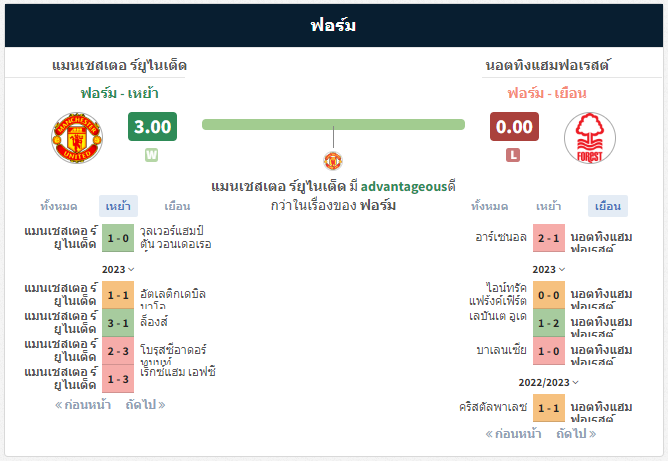Viewport: 668px width, 461px height.
Task: Go to ก่อนหน้า page under Nottingham Forest
Action: coord(513,434)
